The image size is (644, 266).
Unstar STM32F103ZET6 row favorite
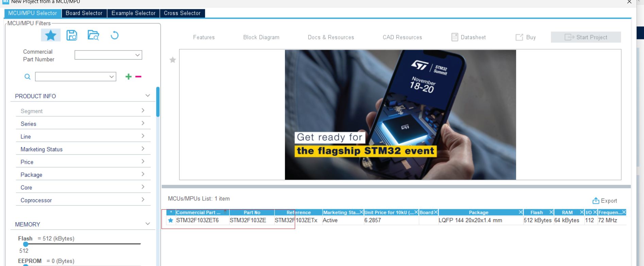pos(171,220)
